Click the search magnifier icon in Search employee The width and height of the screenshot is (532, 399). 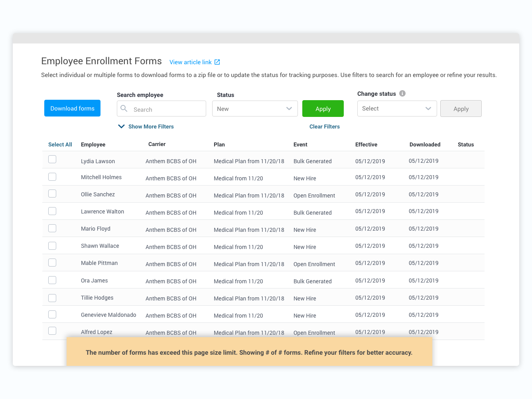tap(124, 109)
